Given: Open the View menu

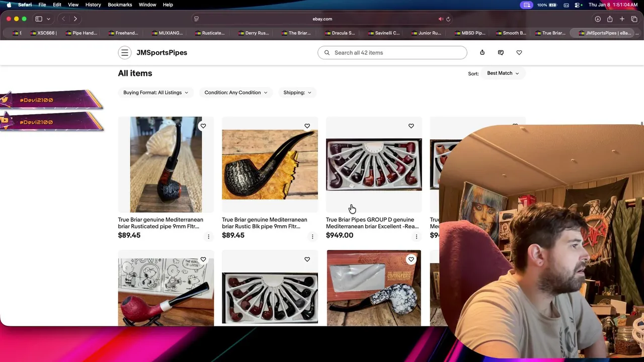Looking at the screenshot, I should 73,5.
